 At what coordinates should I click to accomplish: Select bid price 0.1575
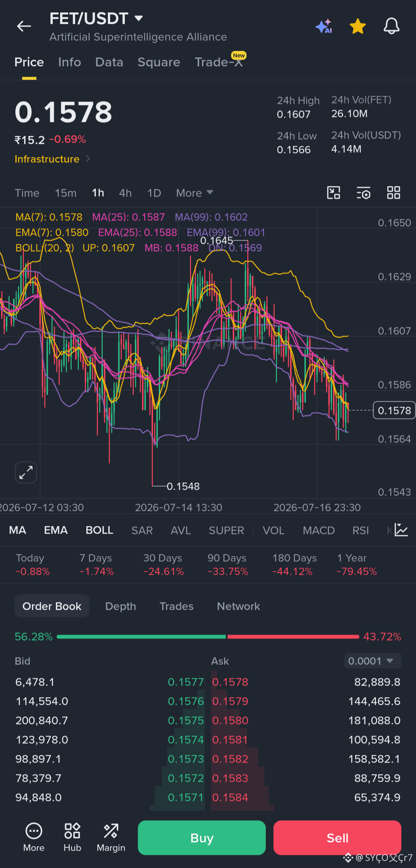coord(186,720)
